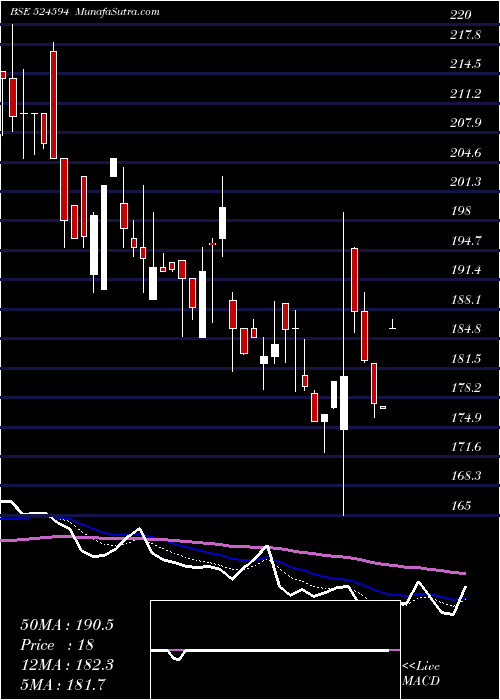Click the MunafaSutra.com watermark text
The width and height of the screenshot is (500, 700).
(x=118, y=12)
